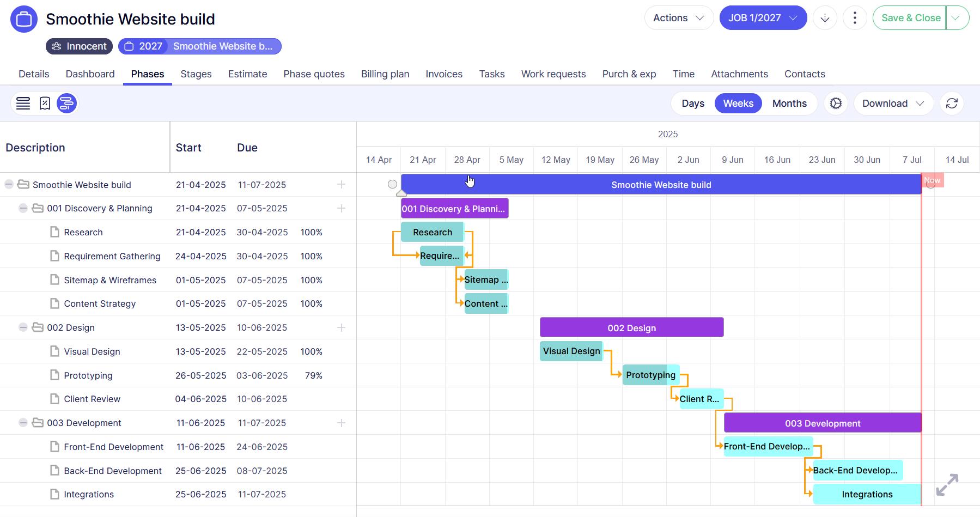Open the three-dot more options menu

[x=855, y=18]
